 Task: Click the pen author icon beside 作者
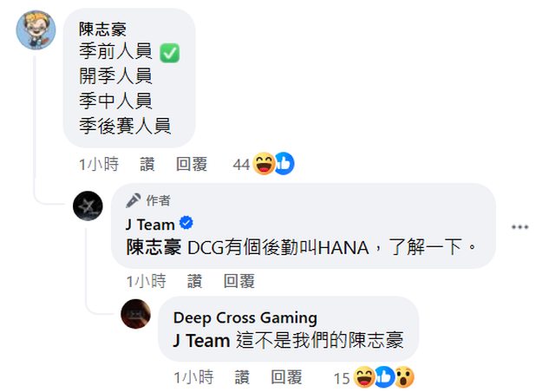point(133,200)
